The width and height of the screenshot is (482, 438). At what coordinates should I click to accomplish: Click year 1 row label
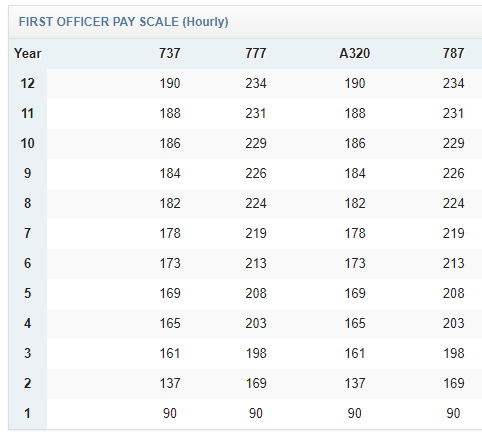tap(28, 413)
